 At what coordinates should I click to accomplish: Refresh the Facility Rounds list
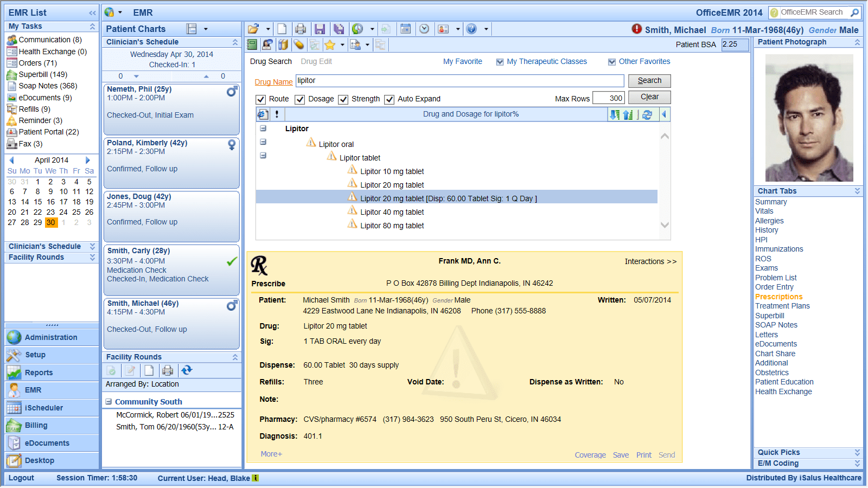(x=187, y=370)
